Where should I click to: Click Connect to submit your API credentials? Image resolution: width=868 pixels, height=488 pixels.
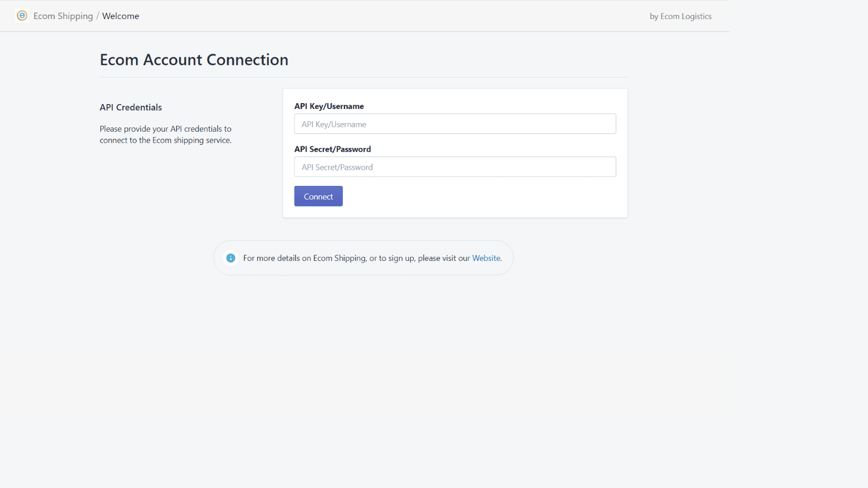pyautogui.click(x=318, y=196)
